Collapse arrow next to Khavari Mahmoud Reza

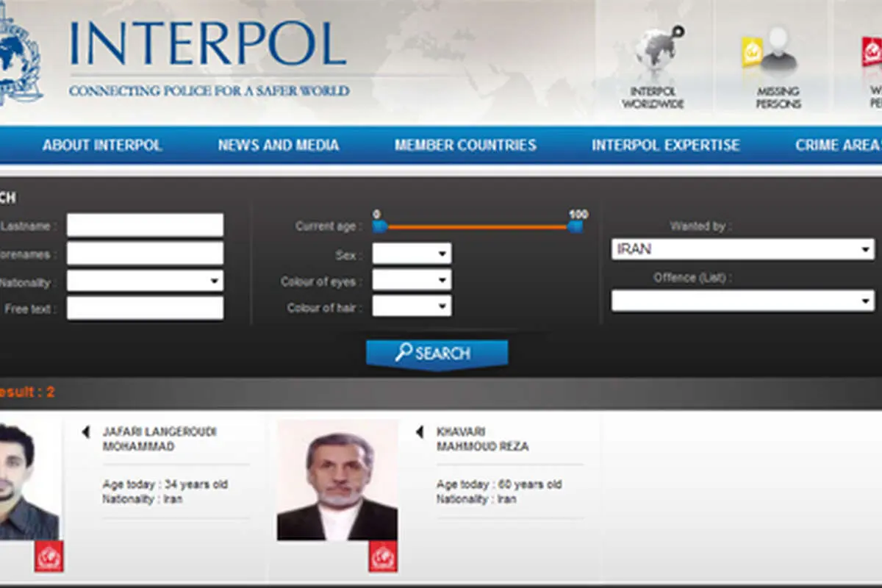(420, 432)
